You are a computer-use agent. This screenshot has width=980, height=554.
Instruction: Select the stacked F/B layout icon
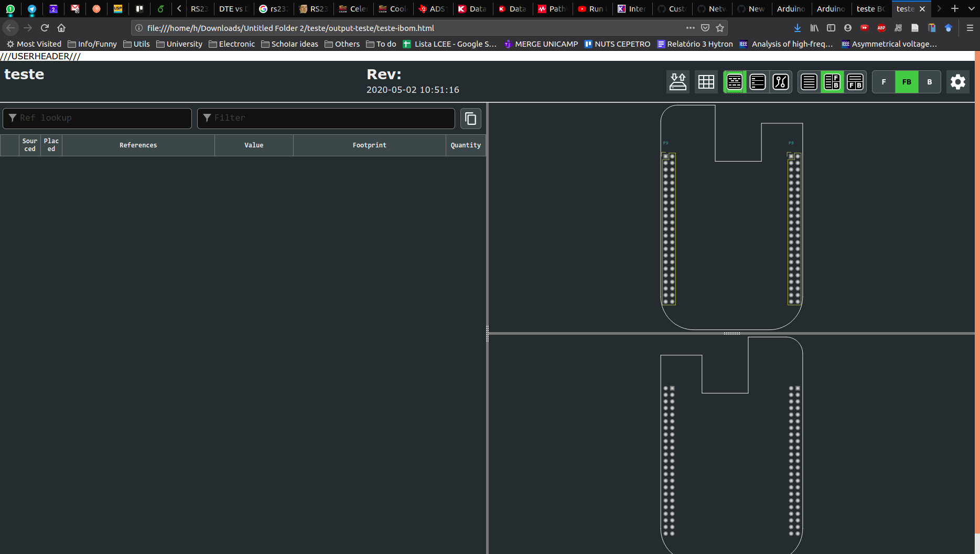pyautogui.click(x=856, y=82)
